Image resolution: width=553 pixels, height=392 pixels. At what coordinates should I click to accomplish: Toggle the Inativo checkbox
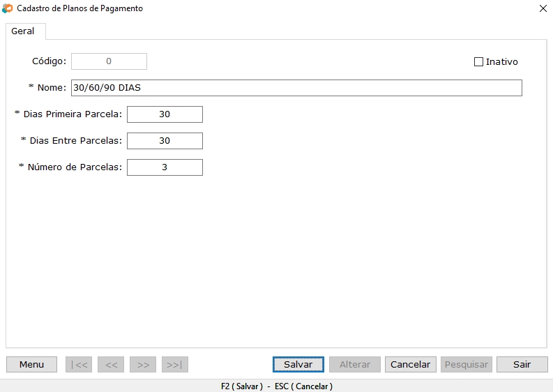478,62
